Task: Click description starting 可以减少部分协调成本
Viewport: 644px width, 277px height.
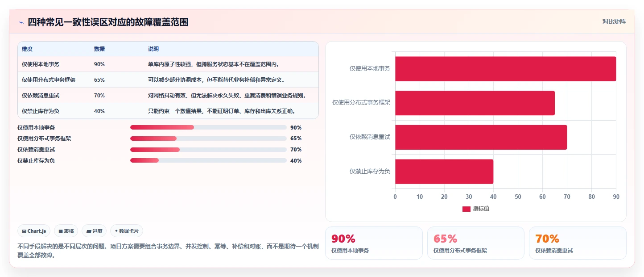Action: (216, 80)
